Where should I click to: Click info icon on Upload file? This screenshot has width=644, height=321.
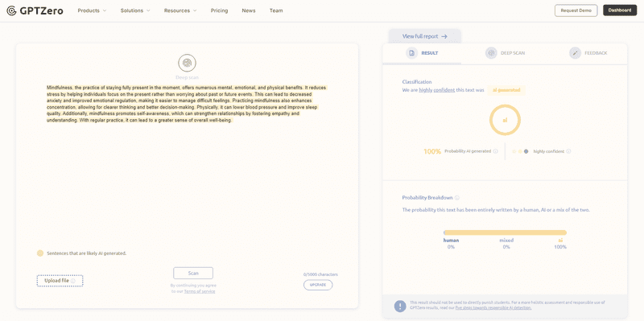point(73,281)
